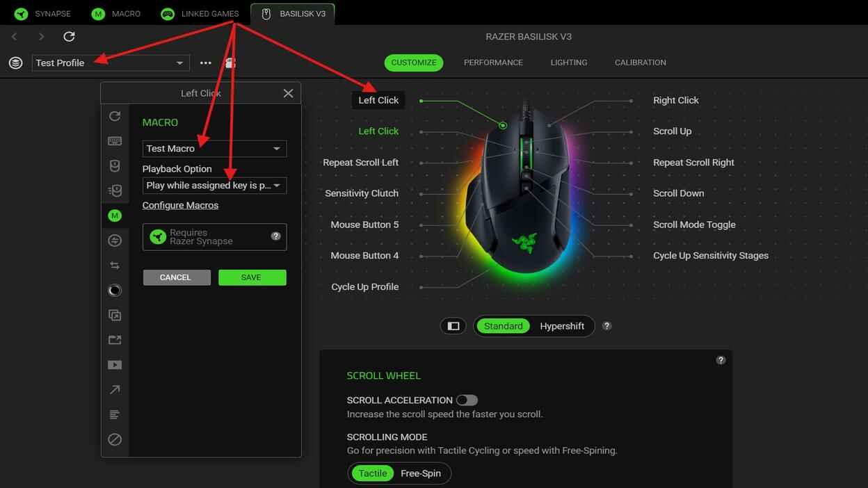Select the Text Function lines icon
Viewport: 868px width, 488px height.
[115, 415]
